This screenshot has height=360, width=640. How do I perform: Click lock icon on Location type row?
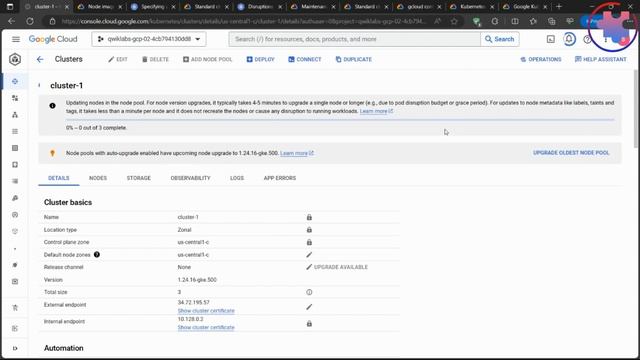tap(309, 230)
